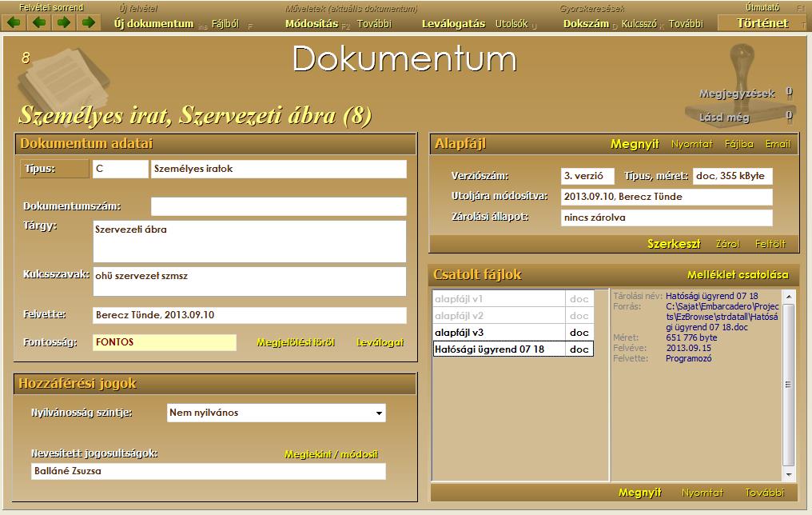Click Szerkeszt under Alapfájl
Image resolution: width=812 pixels, height=515 pixels.
point(674,244)
